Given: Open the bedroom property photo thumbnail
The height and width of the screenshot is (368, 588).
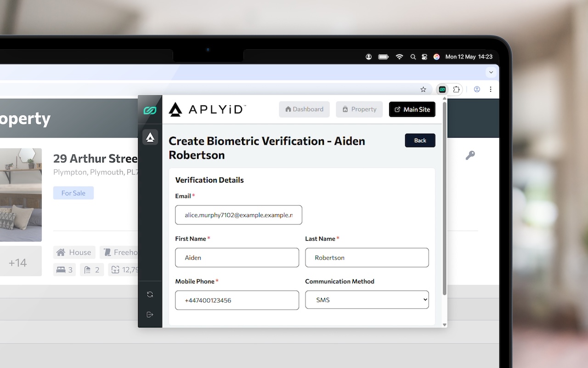Looking at the screenshot, I should [x=21, y=195].
